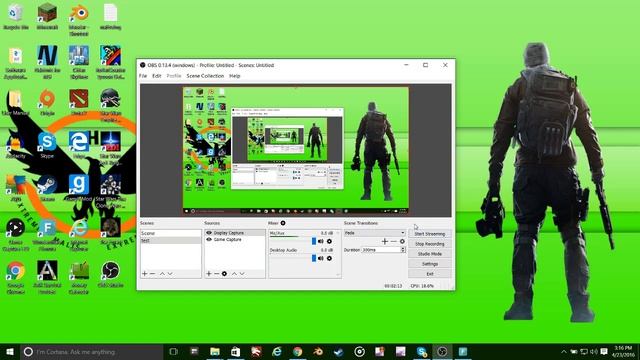This screenshot has width=640, height=360.
Task: Add a new scene with the plus icon
Action: 144,273
